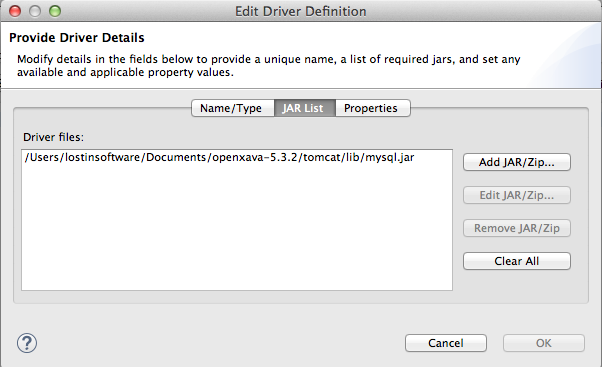Click the Edit Driver Definition title bar
Image resolution: width=602 pixels, height=367 pixels.
coord(301,11)
